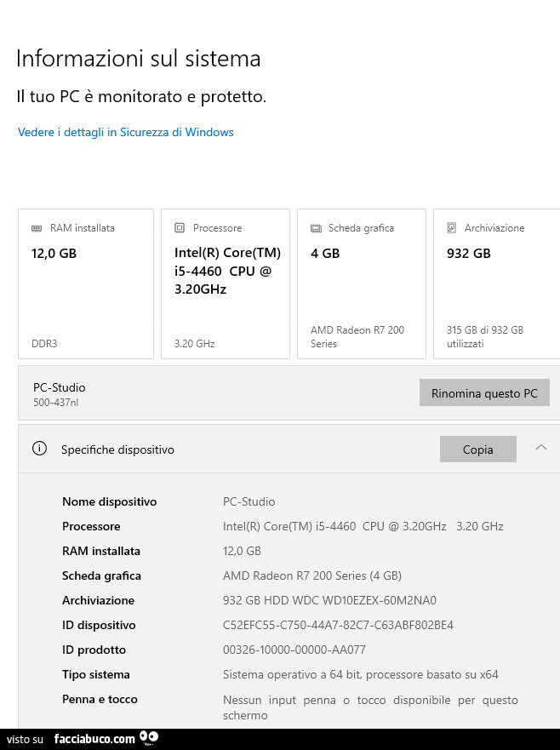
Task: Select the Scheda grafica 4 GB card
Action: coord(361,283)
